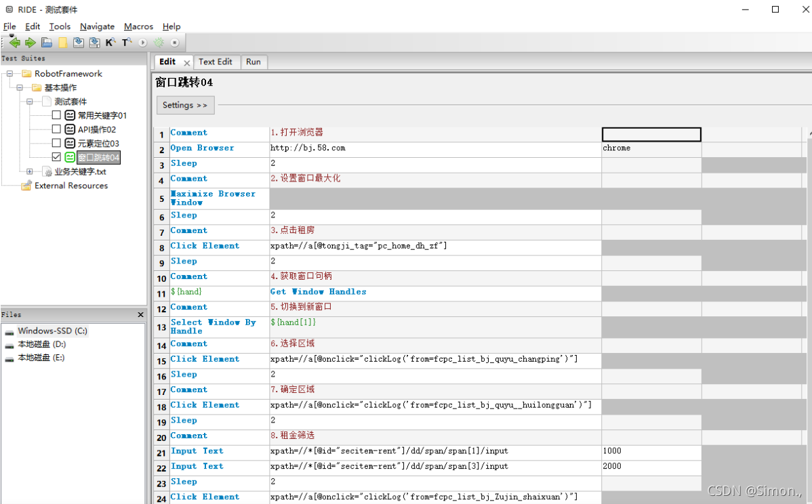
Task: Collapse the 测试套件 tree node
Action: coord(30,102)
